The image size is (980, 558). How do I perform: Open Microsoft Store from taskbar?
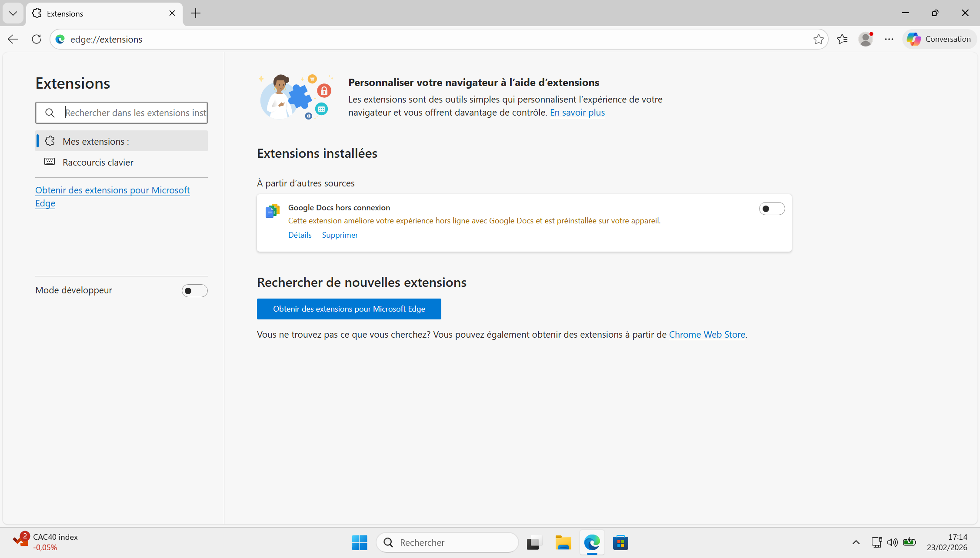coord(620,542)
